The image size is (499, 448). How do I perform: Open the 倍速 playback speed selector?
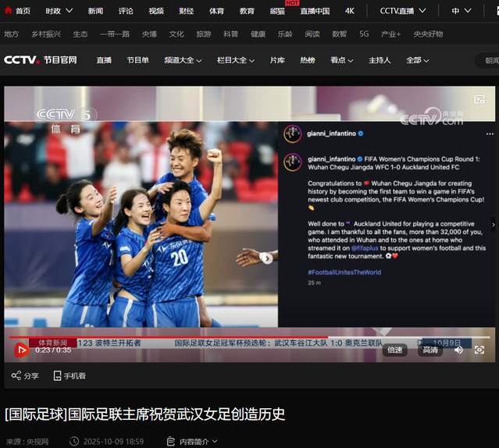395,350
